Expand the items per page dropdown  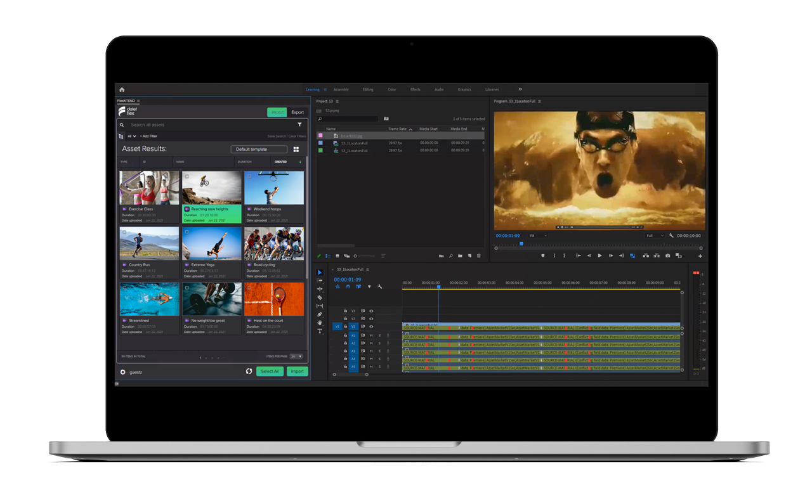(x=296, y=356)
